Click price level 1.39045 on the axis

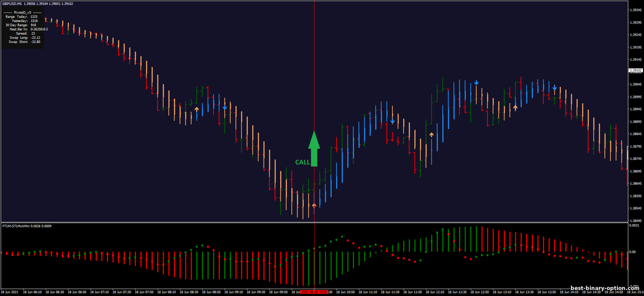point(635,84)
